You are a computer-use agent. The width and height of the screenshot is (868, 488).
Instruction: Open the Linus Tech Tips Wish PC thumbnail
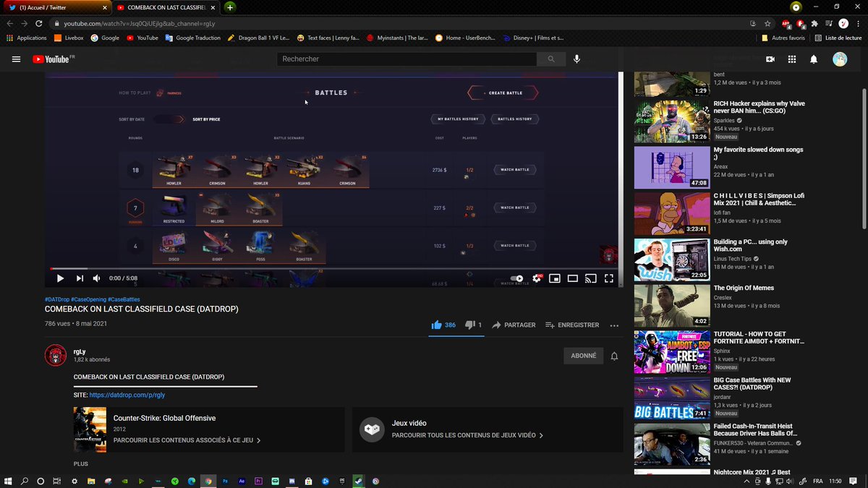pos(672,260)
